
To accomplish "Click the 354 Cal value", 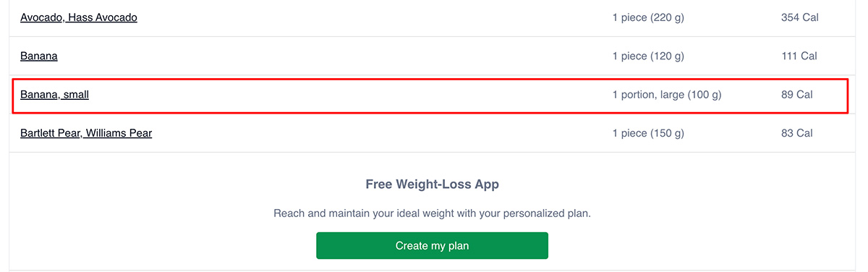I will coord(800,17).
